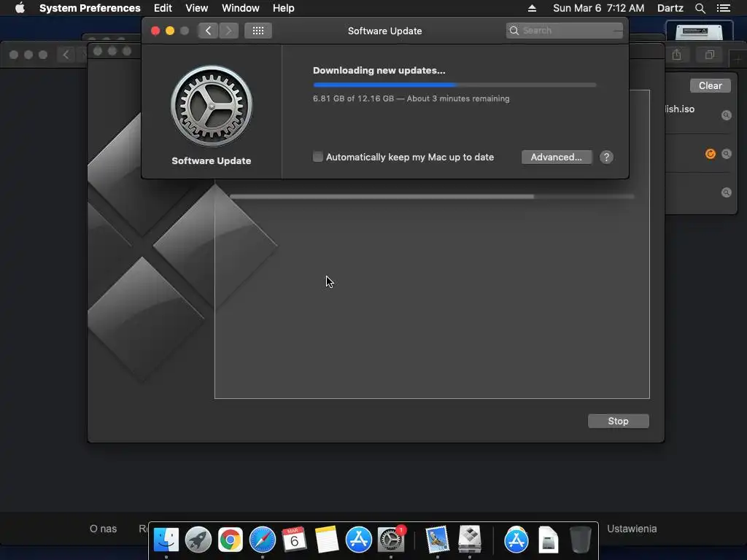Click the O nas link at the bottom
Screen dimensions: 747x560
click(103, 529)
